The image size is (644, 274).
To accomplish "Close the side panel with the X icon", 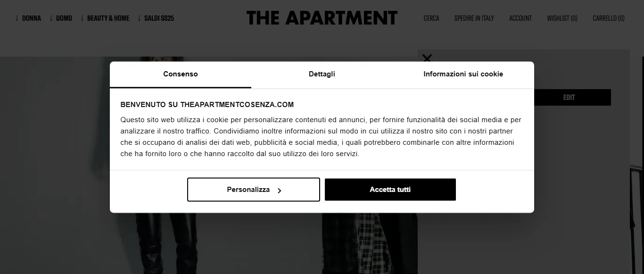I will point(427,58).
